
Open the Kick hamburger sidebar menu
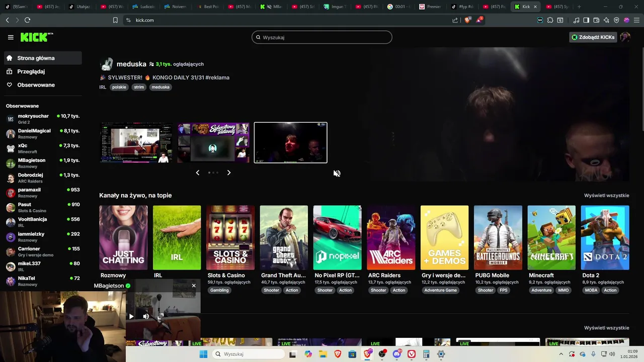11,37
